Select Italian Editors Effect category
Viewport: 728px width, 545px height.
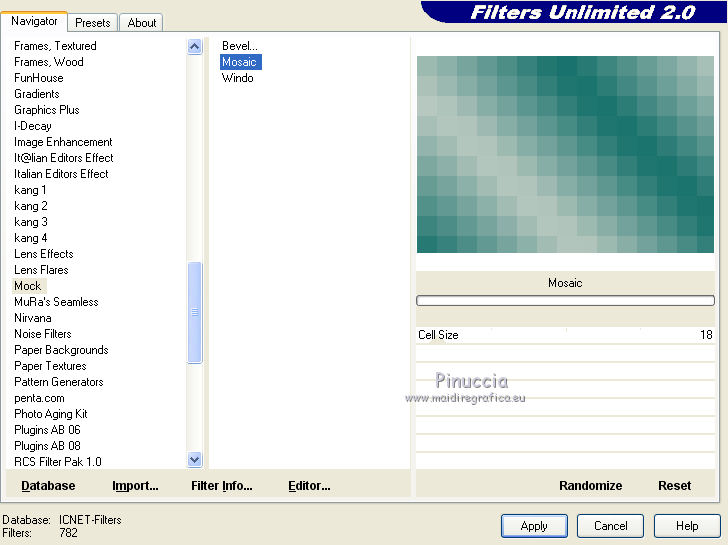tap(61, 174)
